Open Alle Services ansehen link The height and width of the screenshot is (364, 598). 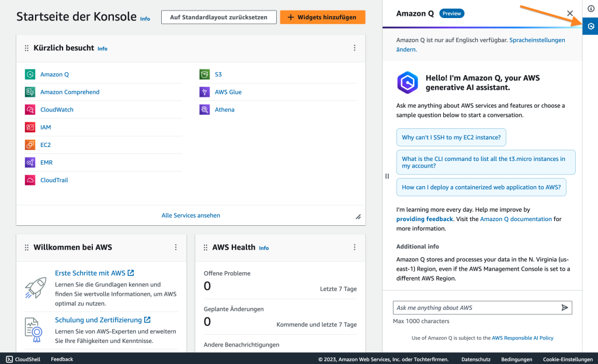coord(190,216)
